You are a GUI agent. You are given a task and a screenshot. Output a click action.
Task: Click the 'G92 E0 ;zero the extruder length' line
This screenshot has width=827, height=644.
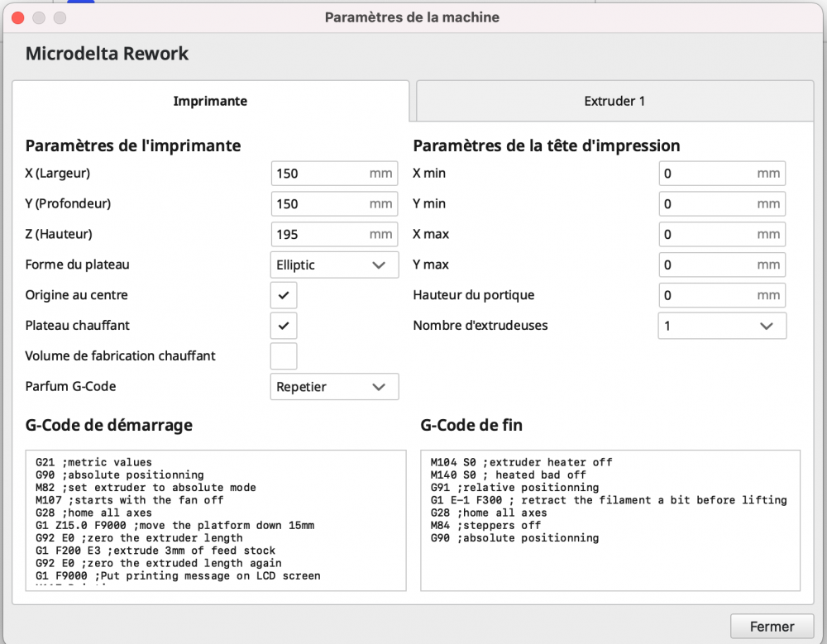pyautogui.click(x=139, y=538)
